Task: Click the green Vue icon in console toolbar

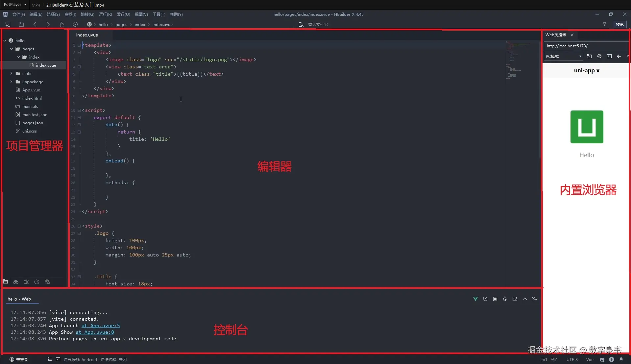Action: click(475, 299)
